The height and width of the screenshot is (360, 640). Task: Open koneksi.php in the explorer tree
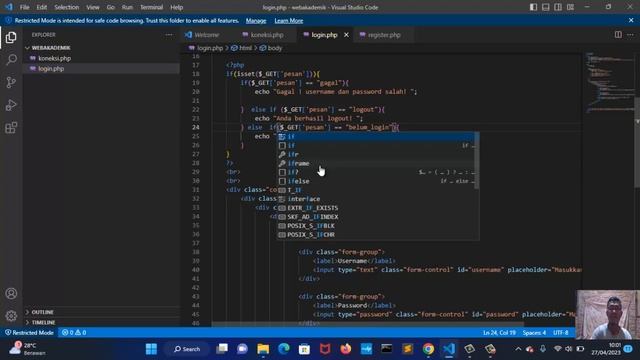pyautogui.click(x=54, y=58)
